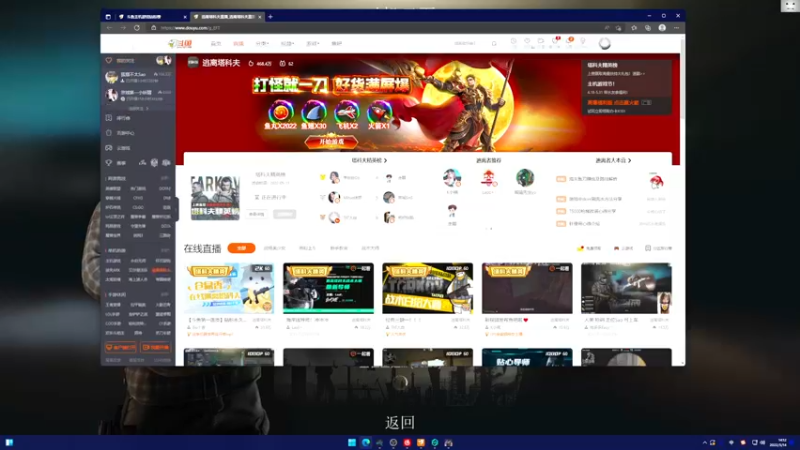800x450 pixels.
Task: Go back using browser back arrow
Action: (110, 28)
